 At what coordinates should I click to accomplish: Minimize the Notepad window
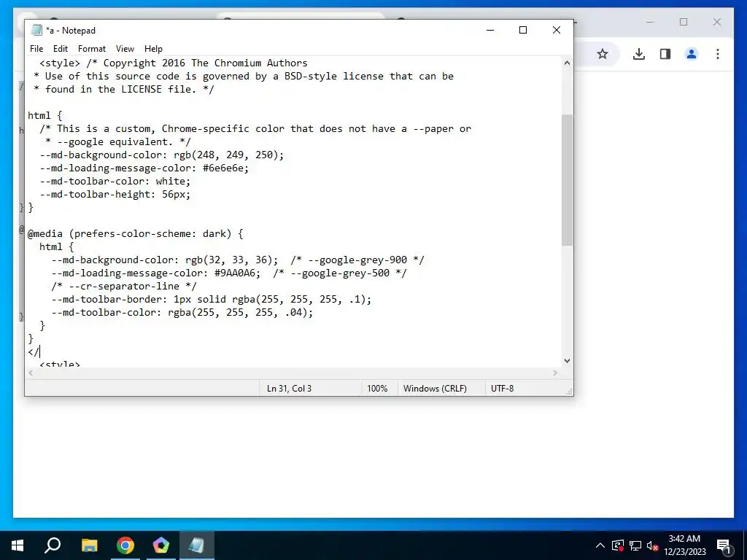tap(490, 30)
